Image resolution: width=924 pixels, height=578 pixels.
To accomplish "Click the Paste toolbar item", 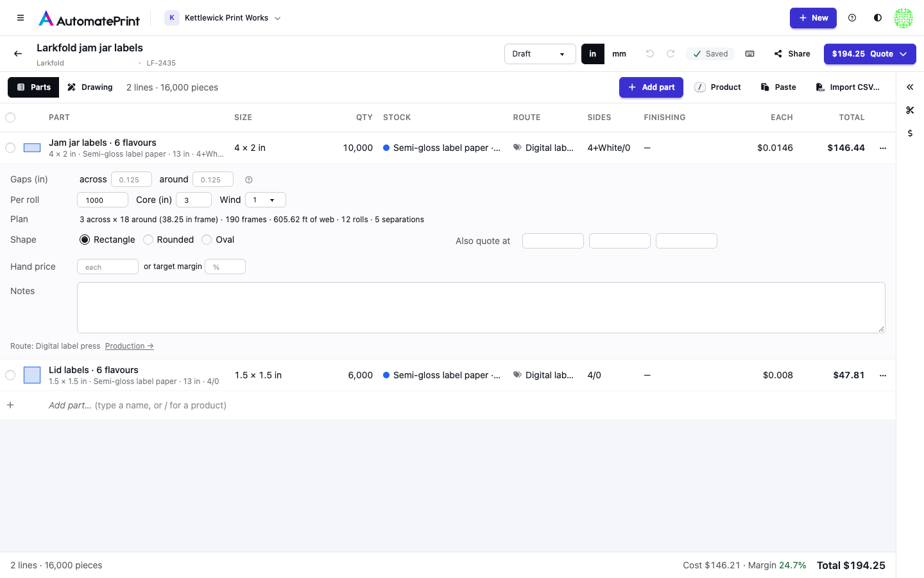I will tap(778, 87).
